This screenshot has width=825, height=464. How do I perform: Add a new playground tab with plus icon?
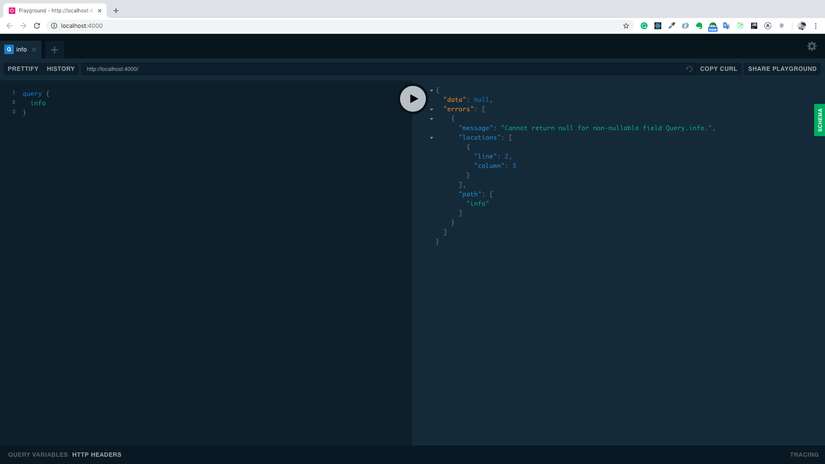click(55, 49)
